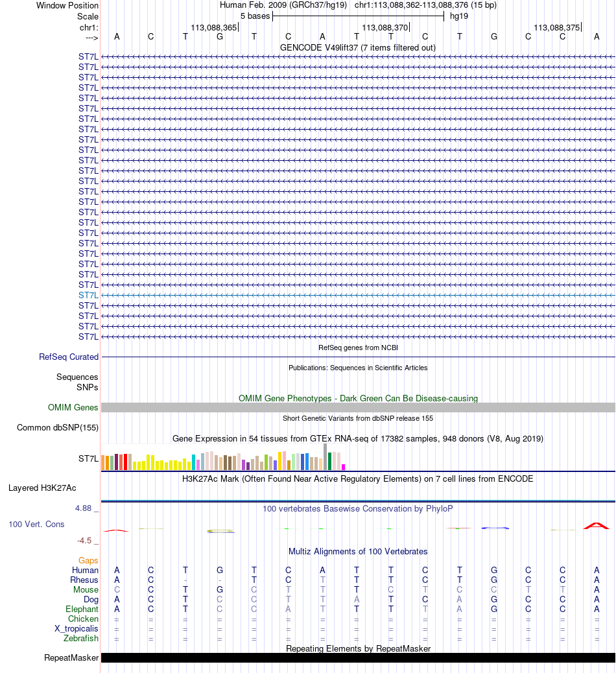Click the '5 bases' scale bar label
Viewport: 616px width, 673px height.
pos(255,16)
